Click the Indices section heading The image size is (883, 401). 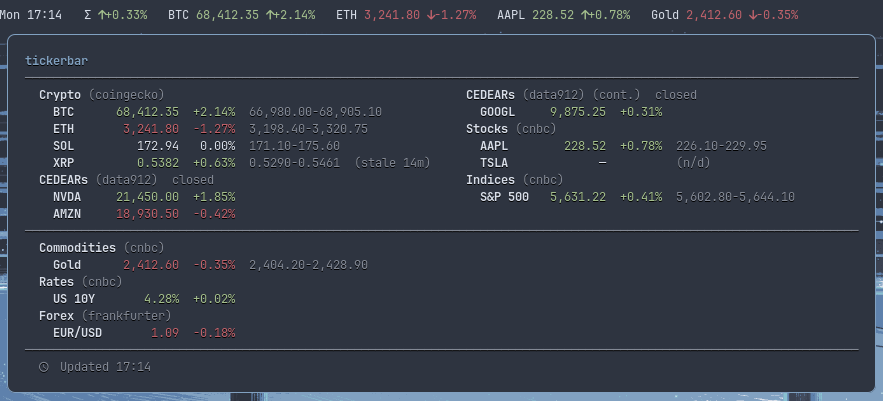pyautogui.click(x=490, y=180)
